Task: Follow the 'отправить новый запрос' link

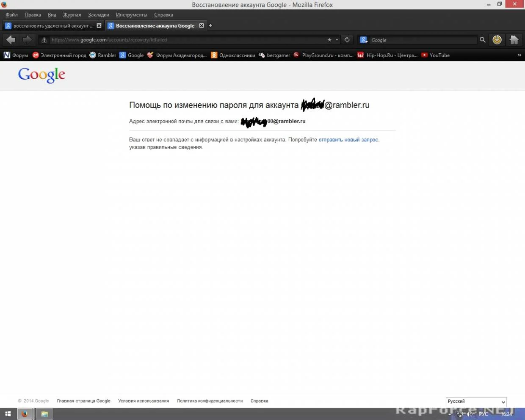Action: [x=348, y=140]
